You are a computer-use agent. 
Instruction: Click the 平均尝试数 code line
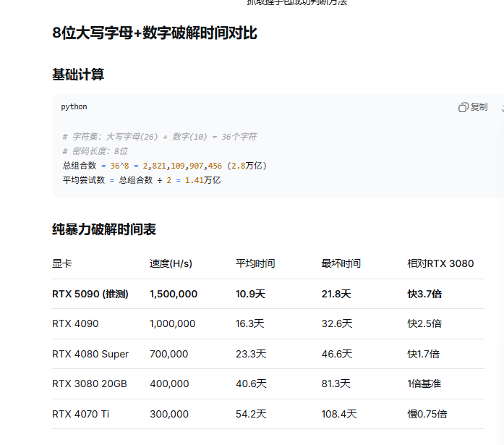(x=142, y=180)
